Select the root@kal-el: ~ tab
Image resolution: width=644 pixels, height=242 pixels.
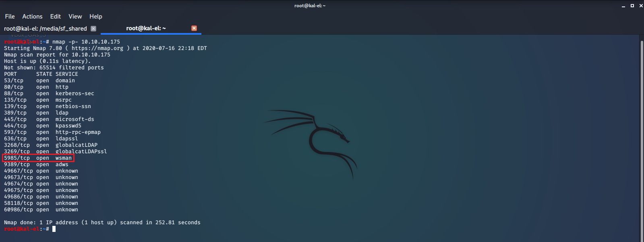pyautogui.click(x=146, y=28)
